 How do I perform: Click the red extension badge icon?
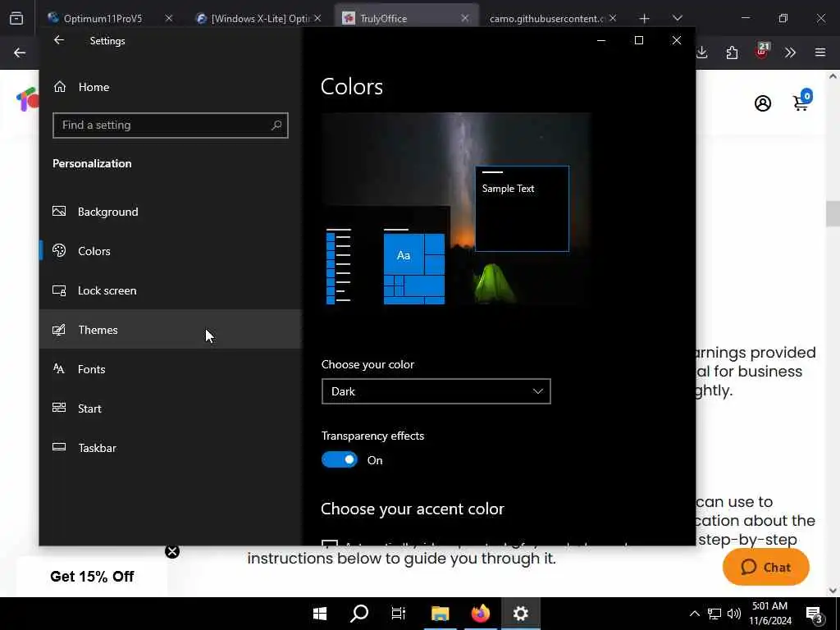tap(762, 52)
